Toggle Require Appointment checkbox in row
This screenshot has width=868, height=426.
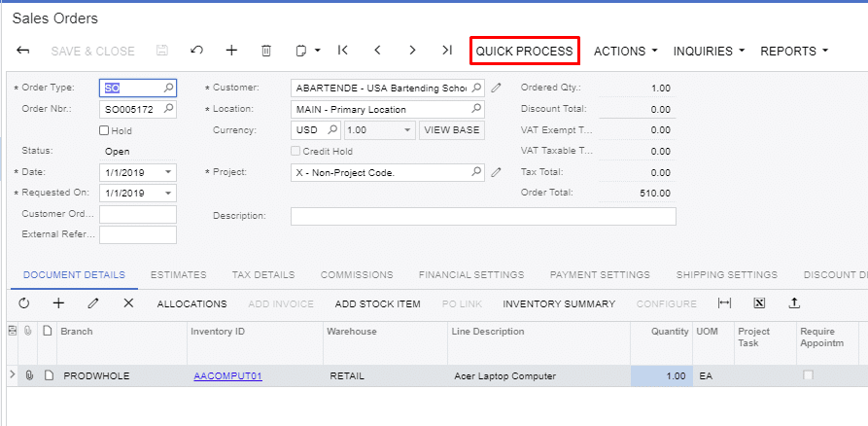click(x=808, y=375)
